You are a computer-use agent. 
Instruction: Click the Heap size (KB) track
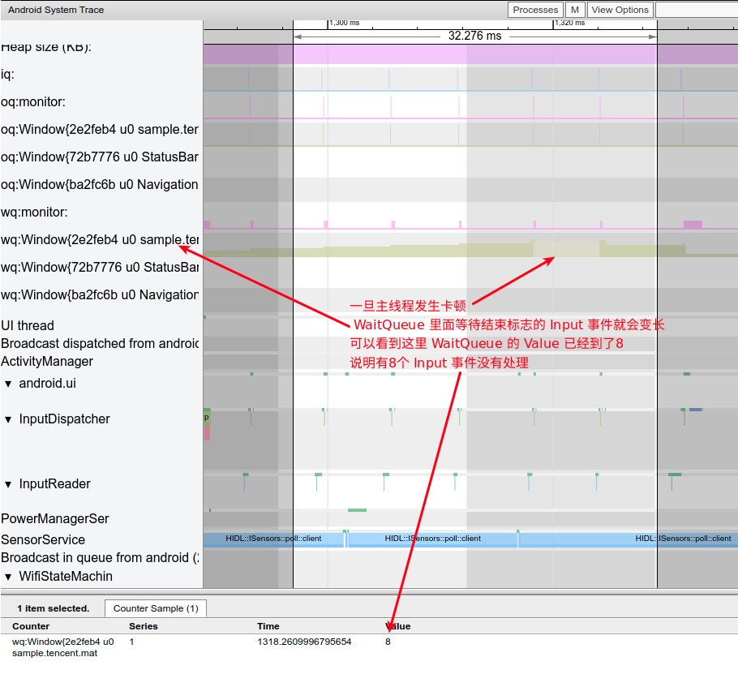tap(470, 54)
